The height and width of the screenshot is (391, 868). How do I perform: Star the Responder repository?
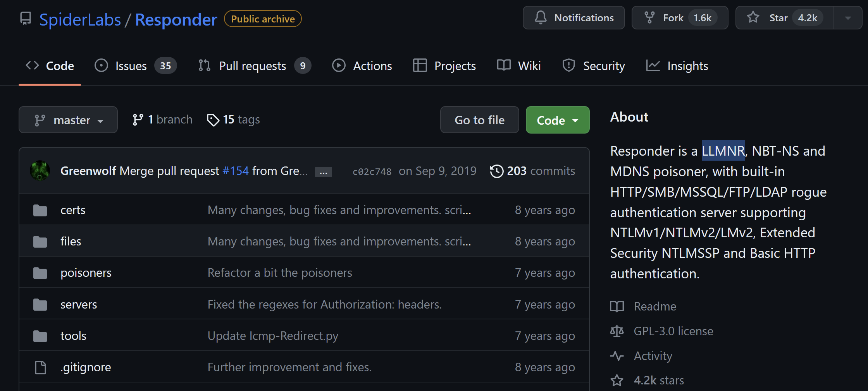(779, 18)
